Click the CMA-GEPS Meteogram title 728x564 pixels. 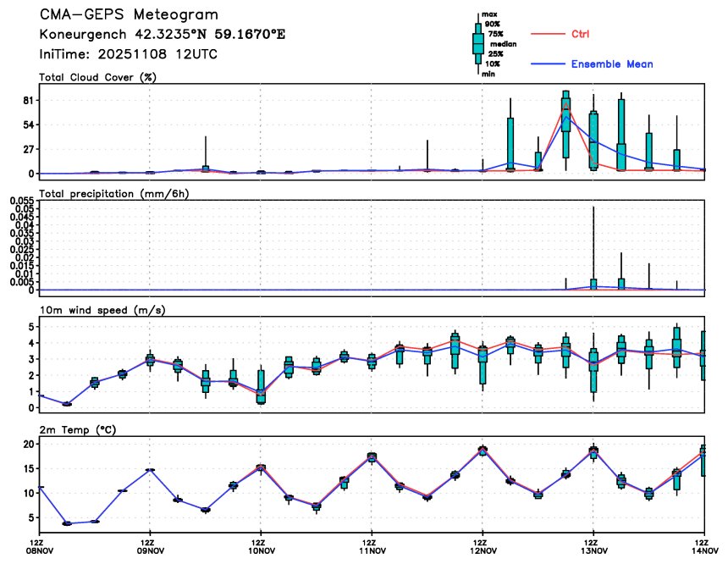click(129, 14)
